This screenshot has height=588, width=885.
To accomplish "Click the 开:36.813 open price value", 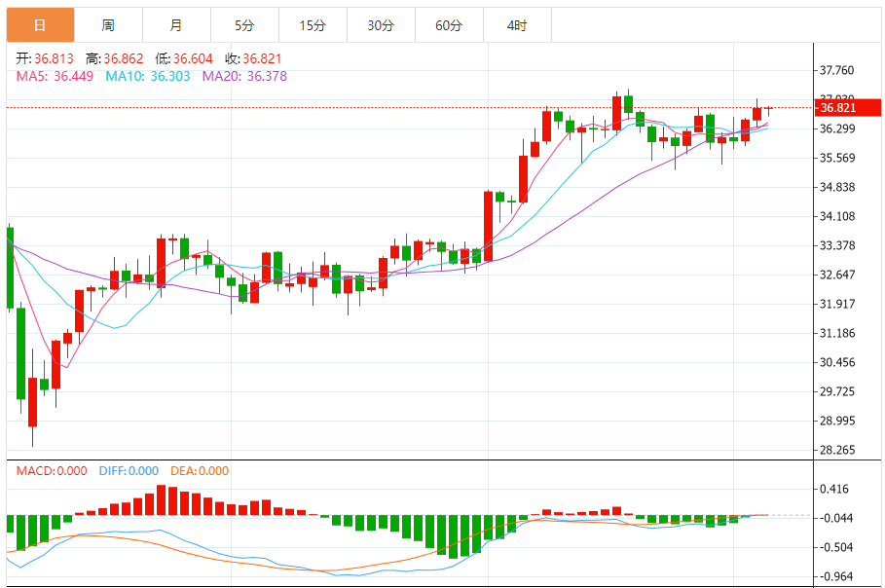I will click(45, 58).
